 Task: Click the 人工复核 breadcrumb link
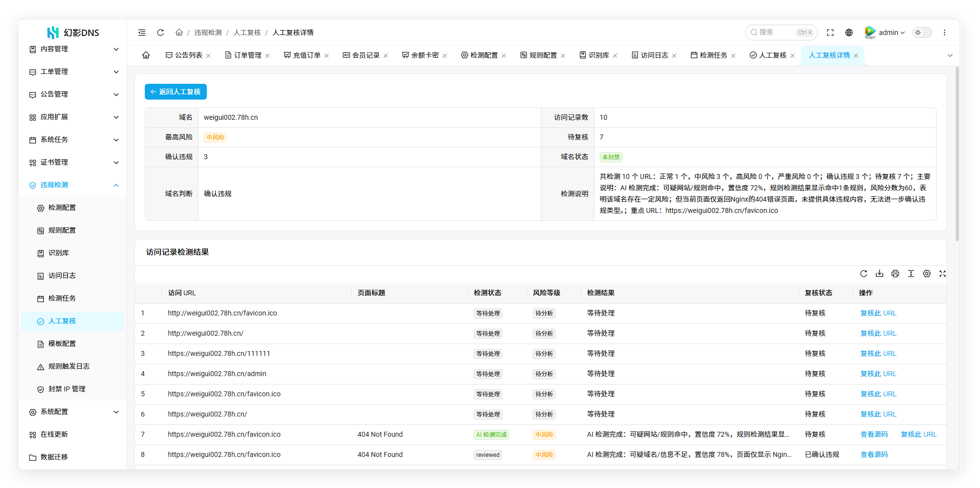coord(247,33)
